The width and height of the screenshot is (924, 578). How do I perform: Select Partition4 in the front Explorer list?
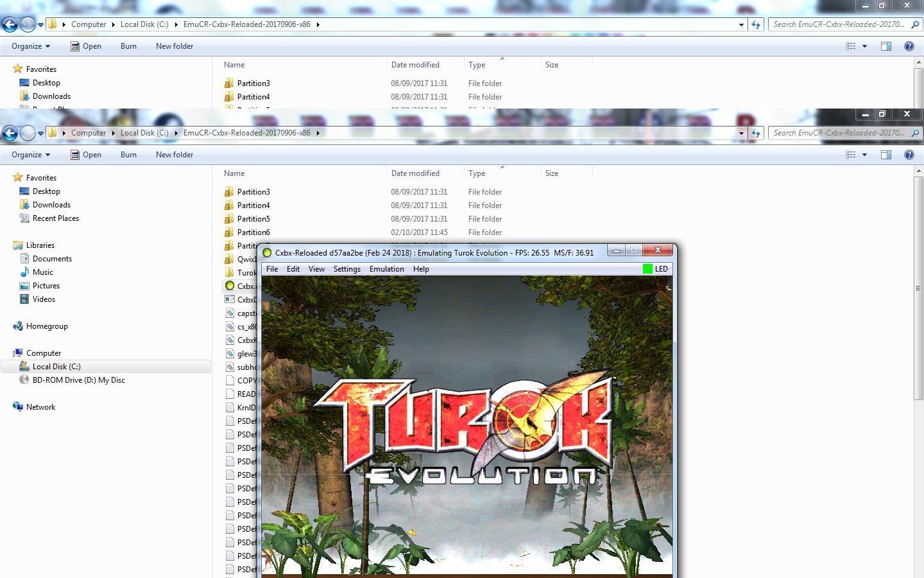pyautogui.click(x=253, y=206)
